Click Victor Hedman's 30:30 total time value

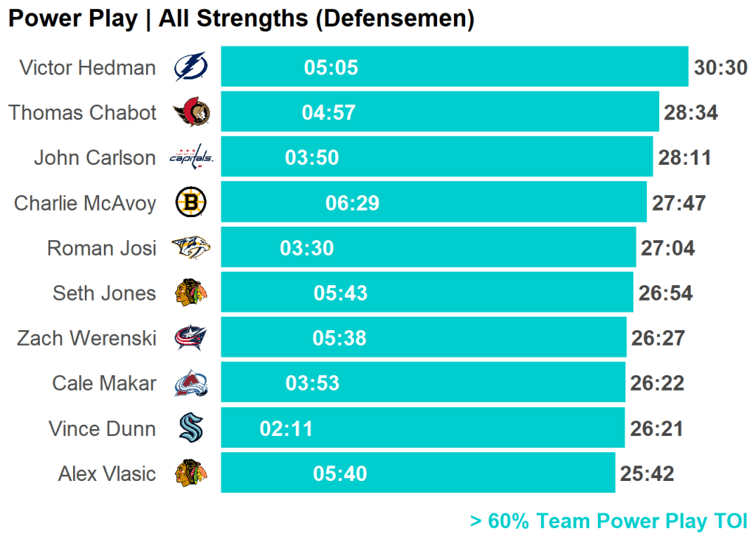pyautogui.click(x=721, y=68)
